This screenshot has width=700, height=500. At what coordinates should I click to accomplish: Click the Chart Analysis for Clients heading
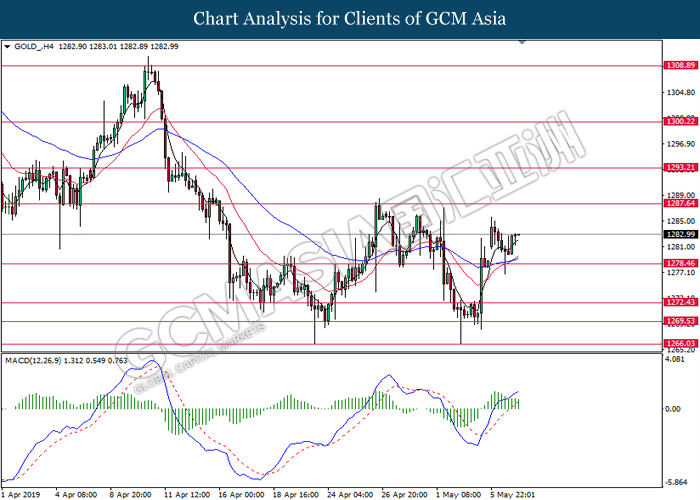click(350, 19)
